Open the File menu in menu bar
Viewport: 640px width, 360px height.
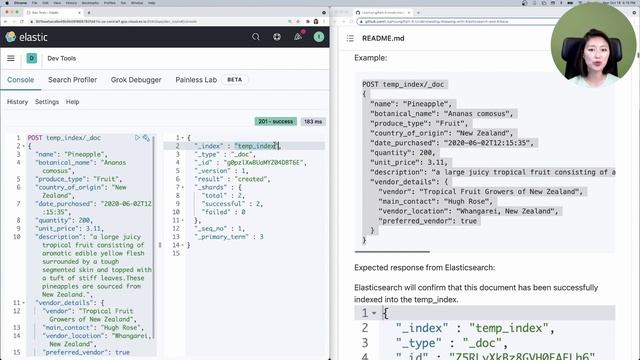[35, 3]
